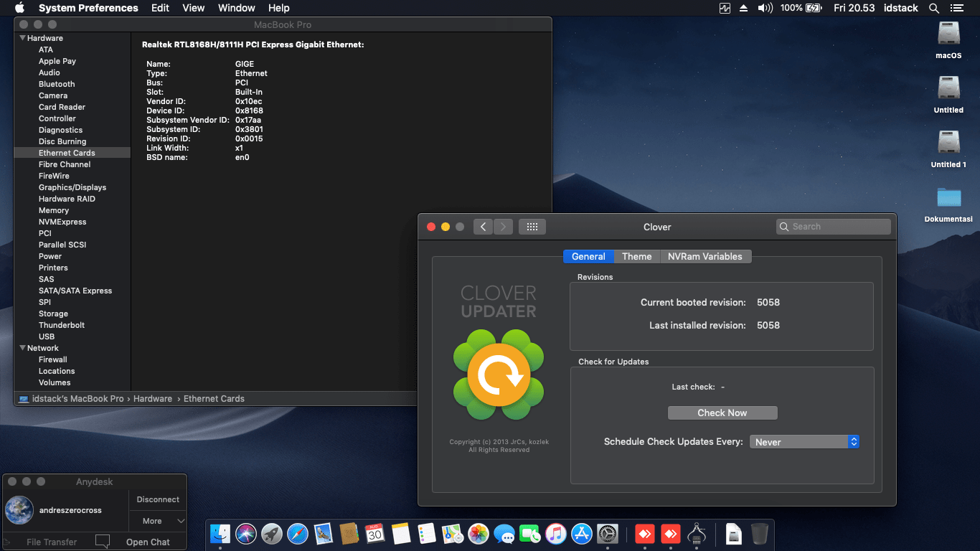
Task: Click the Fri 20.53 clock in menu bar
Action: tap(854, 8)
